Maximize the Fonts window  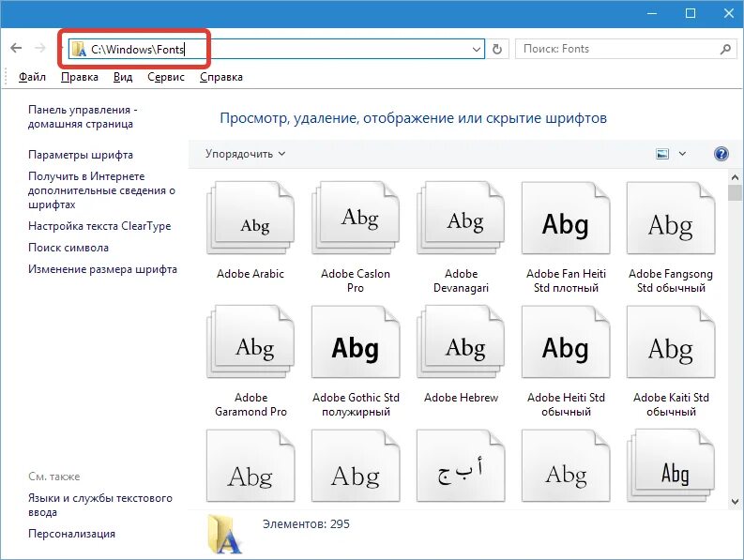(691, 13)
